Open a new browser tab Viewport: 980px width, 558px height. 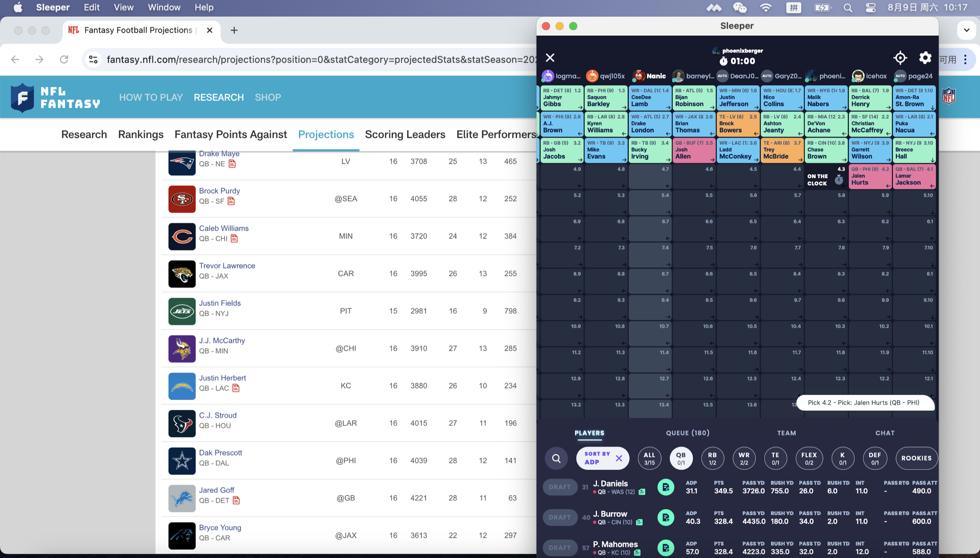click(x=234, y=30)
